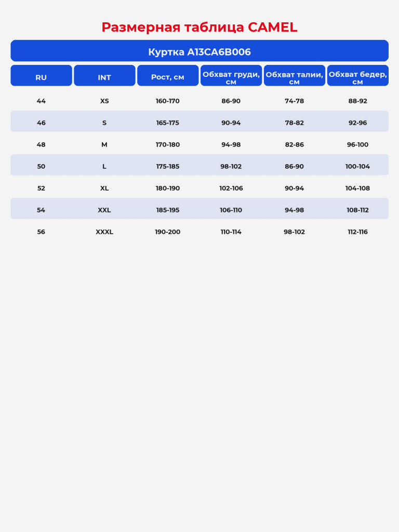Click RU size 56 cell
The width and height of the screenshot is (399, 532).
coord(41,232)
